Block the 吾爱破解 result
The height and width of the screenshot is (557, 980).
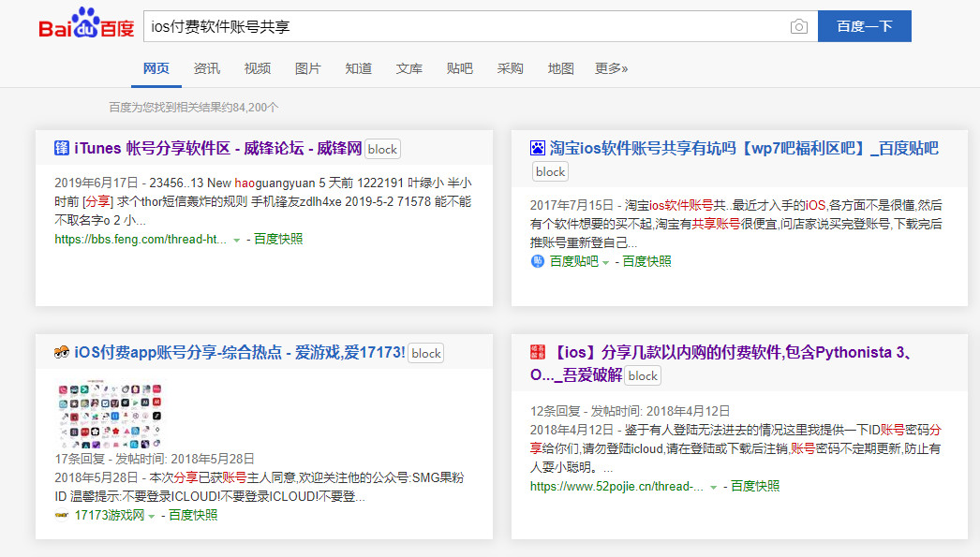pos(643,374)
